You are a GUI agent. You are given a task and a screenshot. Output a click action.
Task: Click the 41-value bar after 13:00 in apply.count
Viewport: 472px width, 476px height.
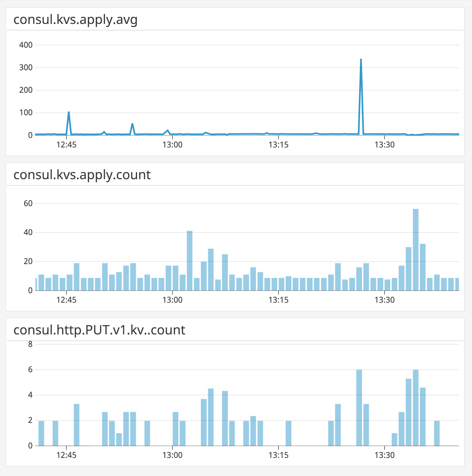[x=190, y=261]
